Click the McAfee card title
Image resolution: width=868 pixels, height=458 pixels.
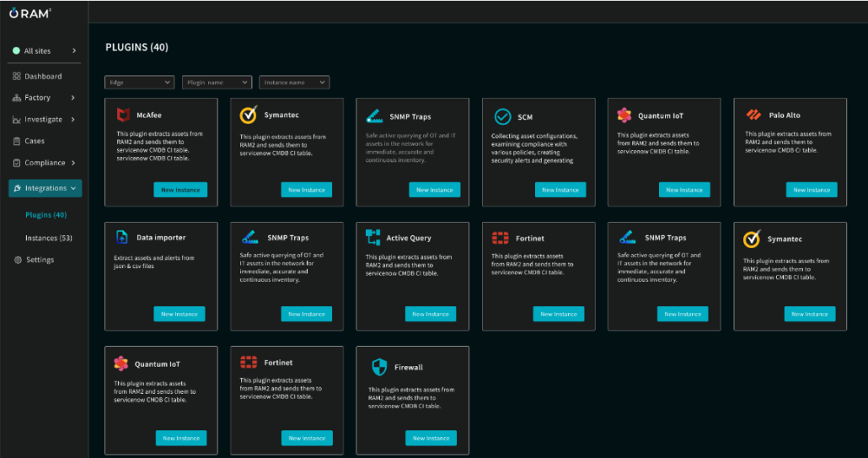pyautogui.click(x=149, y=116)
